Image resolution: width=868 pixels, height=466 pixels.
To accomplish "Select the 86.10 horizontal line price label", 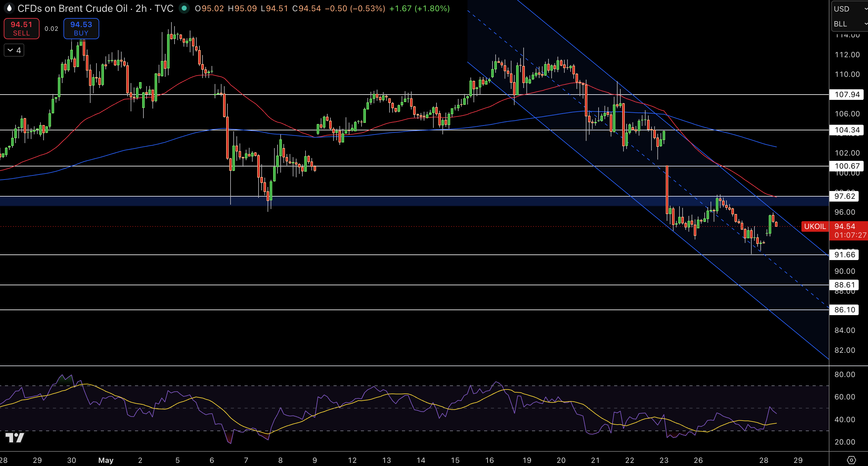I will [844, 310].
